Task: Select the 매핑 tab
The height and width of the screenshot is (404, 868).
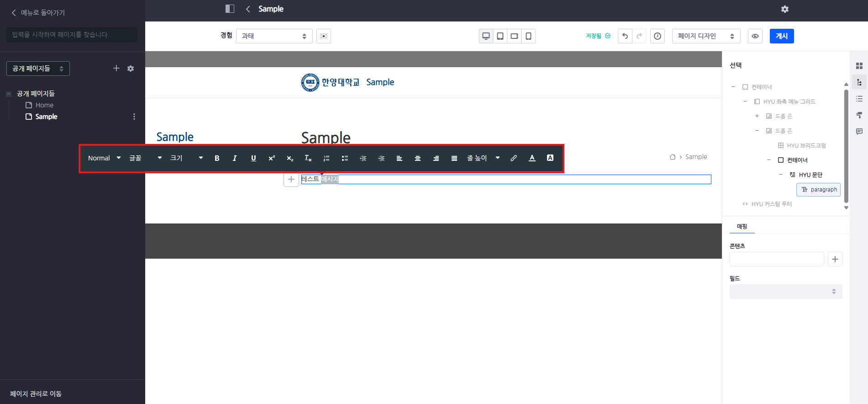Action: click(742, 226)
